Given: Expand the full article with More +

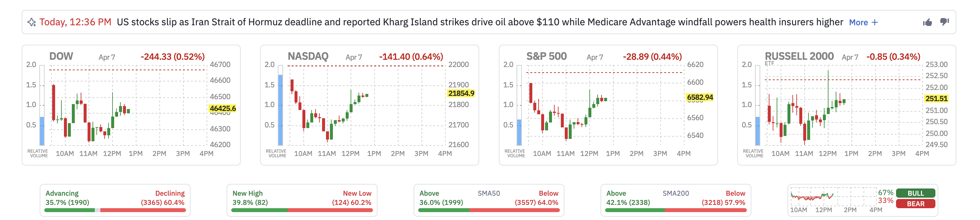Looking at the screenshot, I should [x=863, y=22].
